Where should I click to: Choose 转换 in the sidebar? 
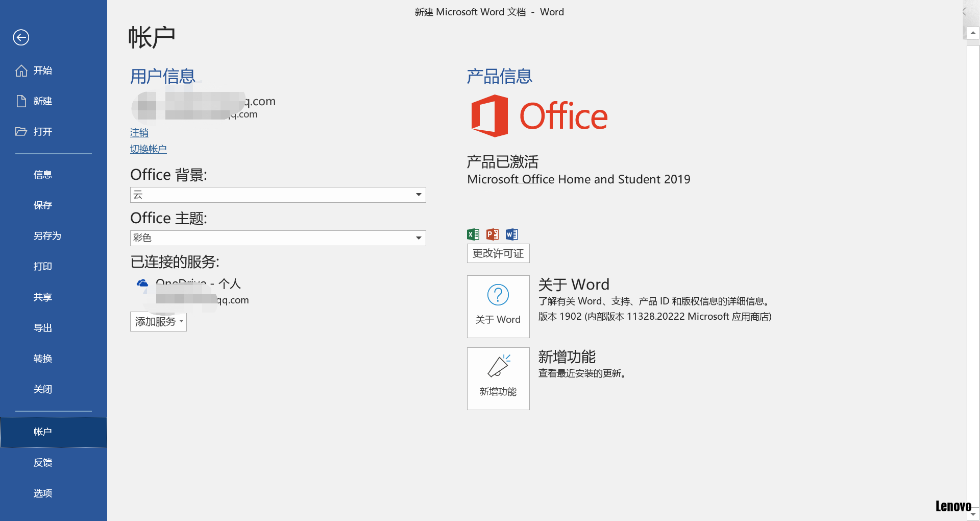pyautogui.click(x=54, y=359)
